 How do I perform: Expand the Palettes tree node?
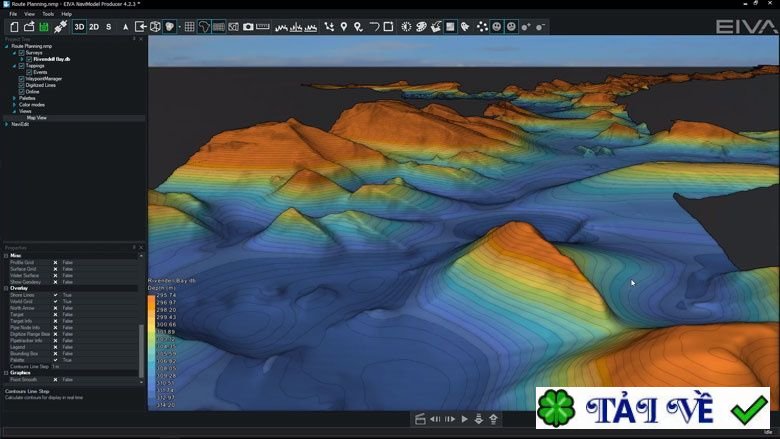(x=15, y=98)
